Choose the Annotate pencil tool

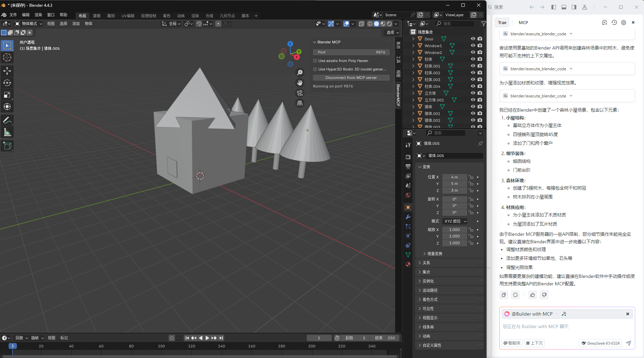[7, 120]
